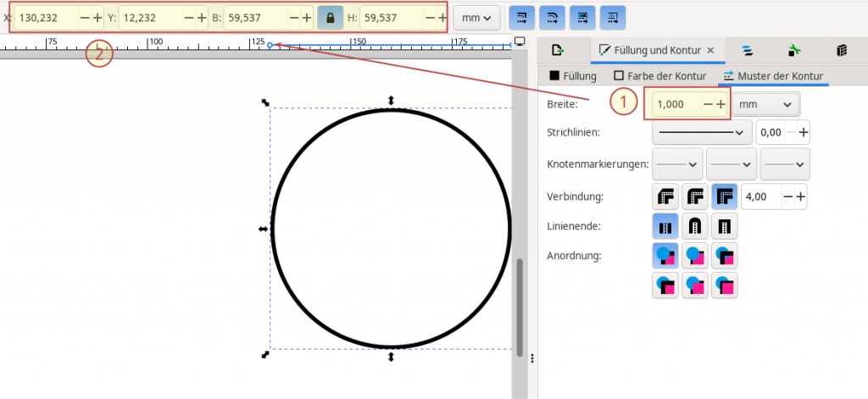Switch to the Farbe der Kontur tab
Viewport: 868px width, 399px height.
pos(660,76)
